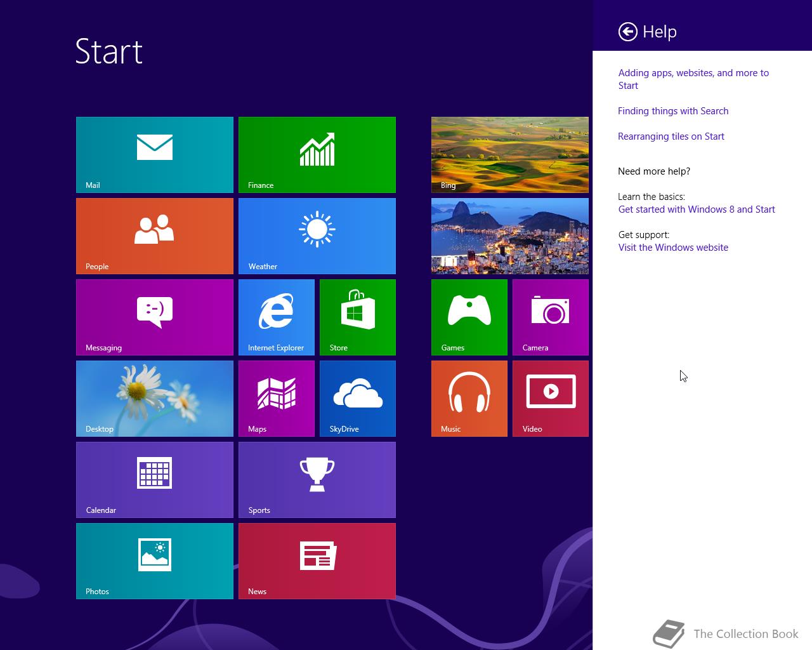Click the 'Need more help?' text

pyautogui.click(x=654, y=171)
